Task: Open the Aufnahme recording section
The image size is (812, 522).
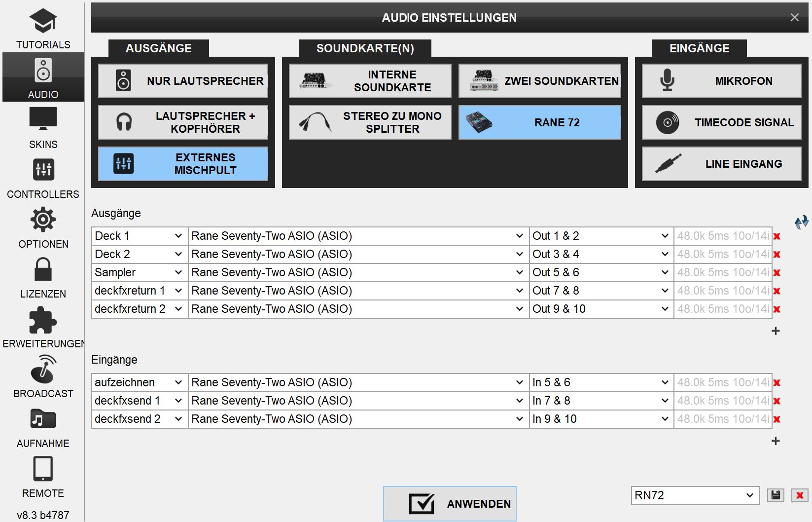Action: click(43, 426)
